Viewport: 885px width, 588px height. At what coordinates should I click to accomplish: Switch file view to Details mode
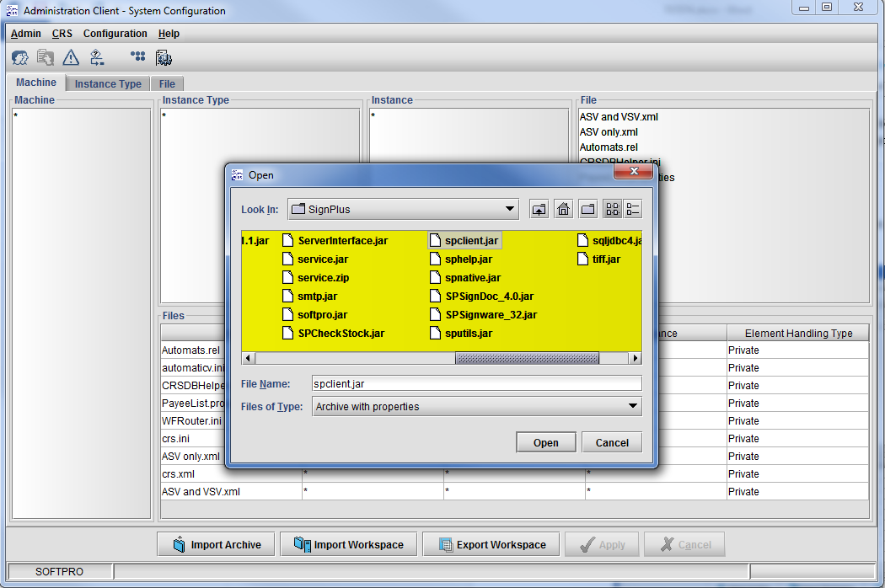632,209
